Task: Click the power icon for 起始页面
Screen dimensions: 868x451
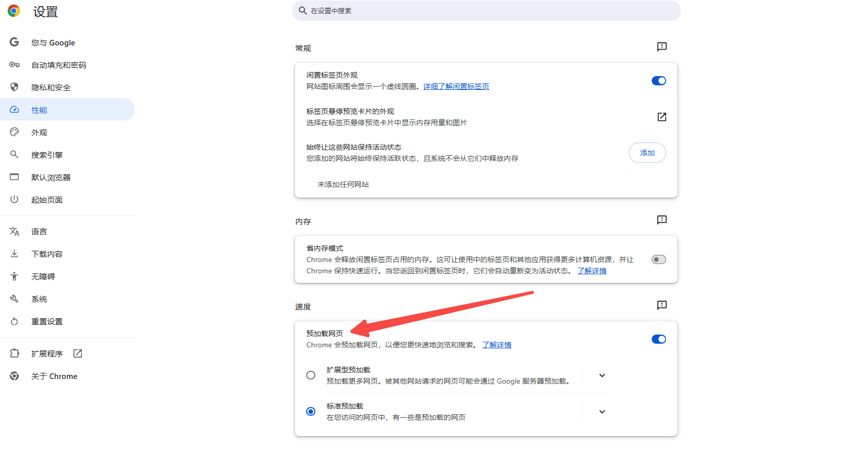Action: (14, 199)
